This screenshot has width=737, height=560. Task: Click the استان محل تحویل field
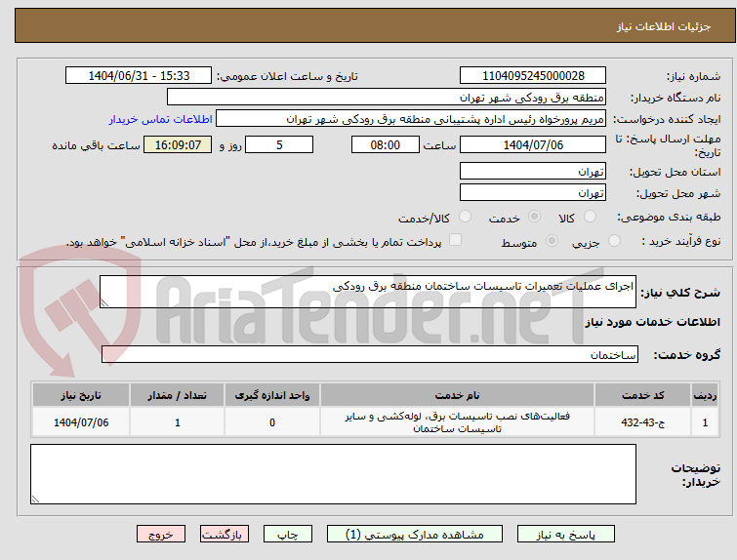[533, 172]
